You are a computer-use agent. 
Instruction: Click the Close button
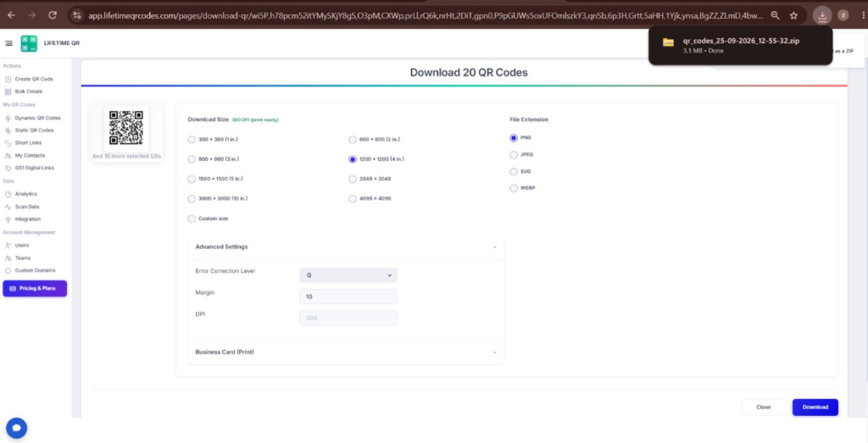click(764, 407)
